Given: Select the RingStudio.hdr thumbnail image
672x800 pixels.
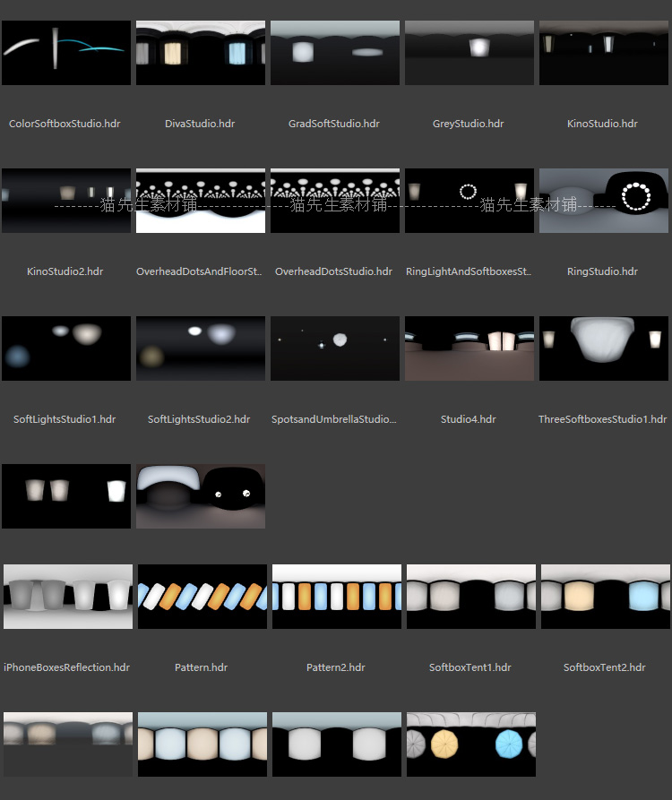Looking at the screenshot, I should point(604,201).
